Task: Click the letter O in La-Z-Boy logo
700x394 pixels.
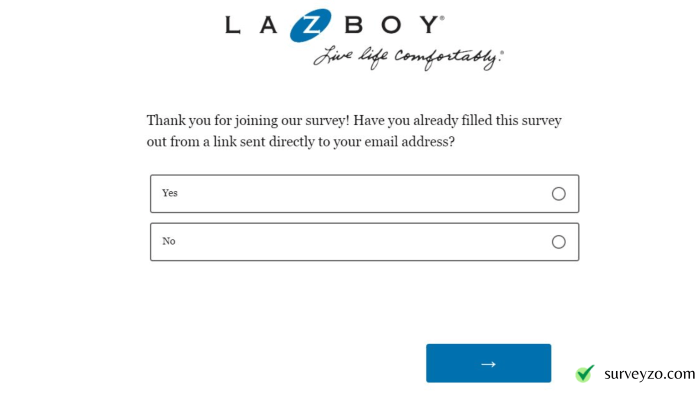Action: tap(391, 25)
